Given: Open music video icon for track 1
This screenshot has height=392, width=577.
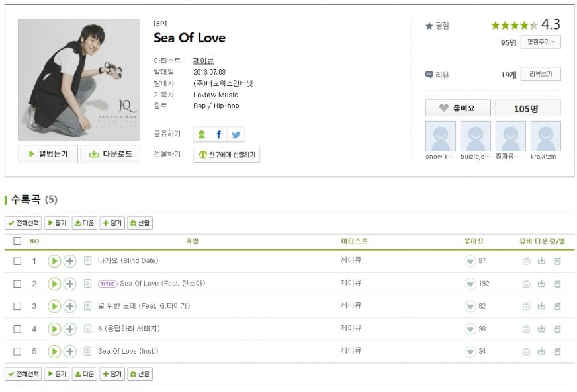Looking at the screenshot, I should (x=526, y=261).
